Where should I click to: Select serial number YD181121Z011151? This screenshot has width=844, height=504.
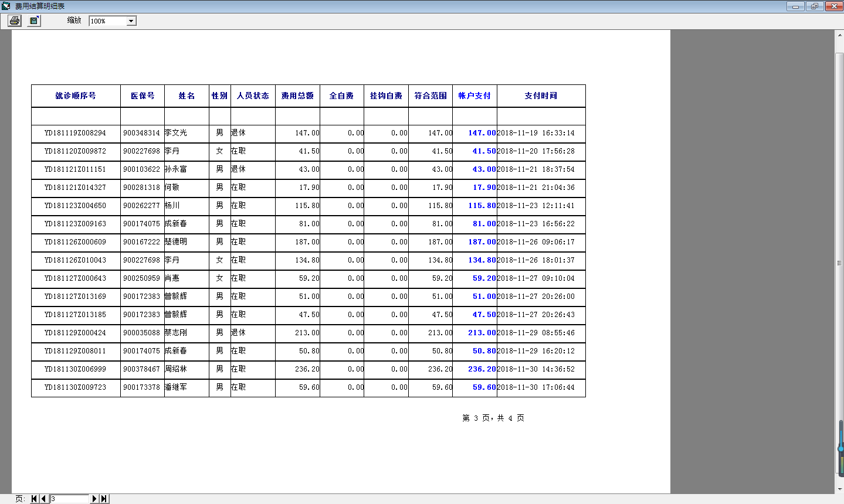point(76,169)
